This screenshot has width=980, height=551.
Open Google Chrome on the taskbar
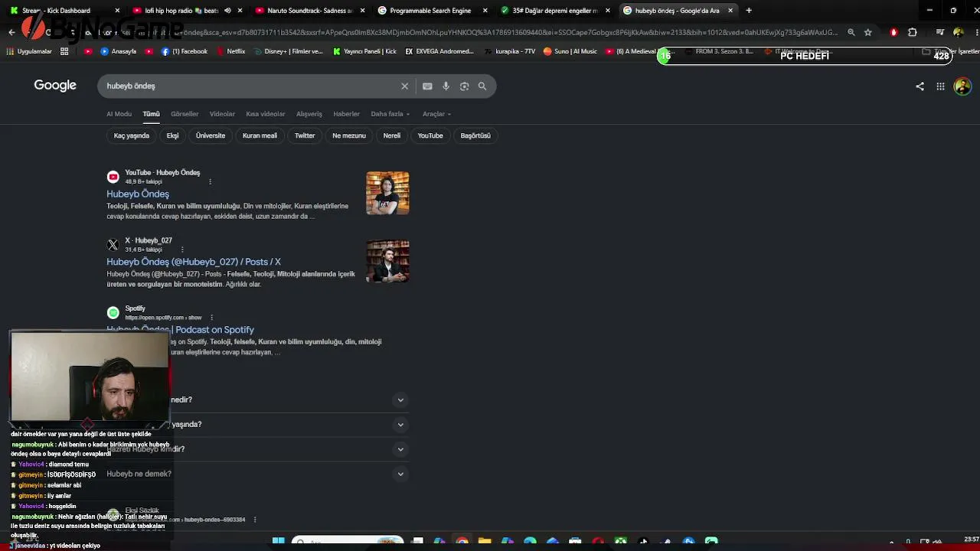click(x=462, y=543)
